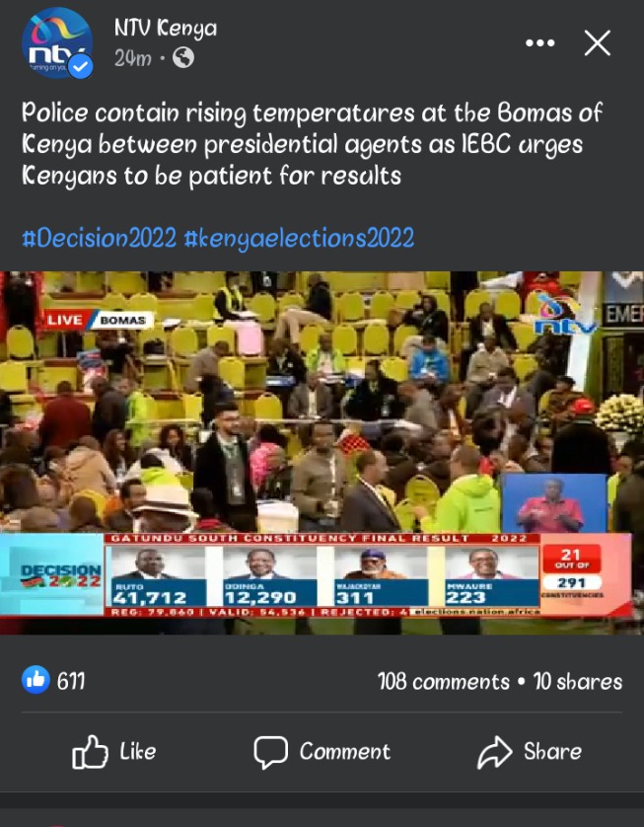Tap the Like label
This screenshot has width=644, height=827.
(x=137, y=751)
